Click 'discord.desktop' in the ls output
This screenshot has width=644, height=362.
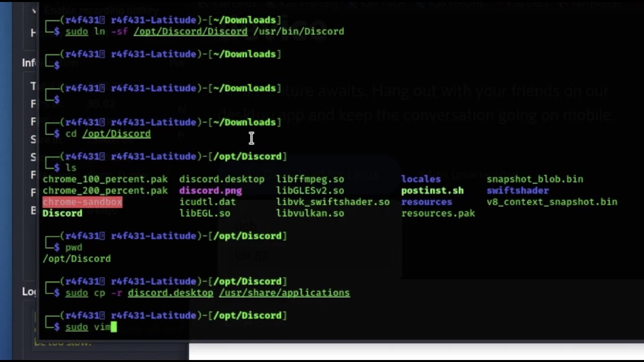(x=222, y=179)
